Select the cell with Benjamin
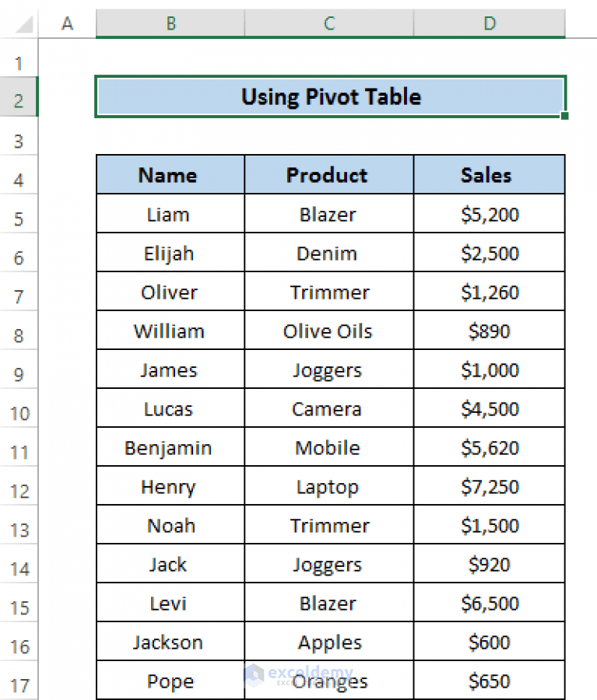The width and height of the screenshot is (597, 700). tap(170, 447)
